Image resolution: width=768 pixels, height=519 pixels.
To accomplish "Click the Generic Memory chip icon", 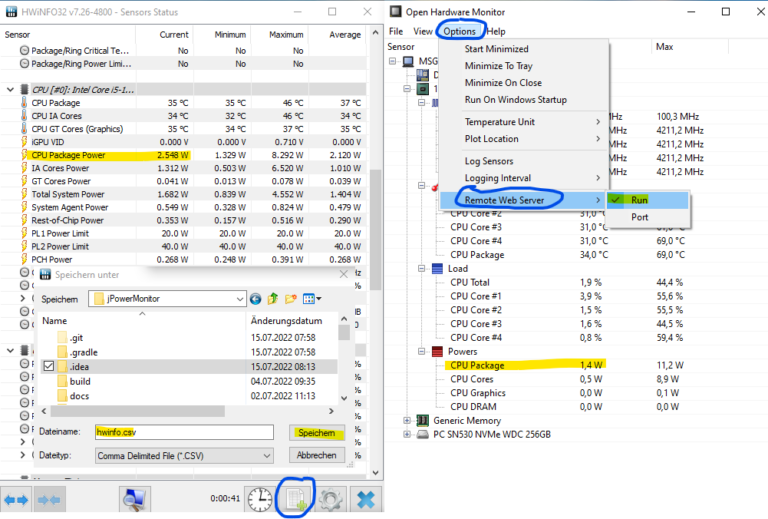I will (x=423, y=421).
